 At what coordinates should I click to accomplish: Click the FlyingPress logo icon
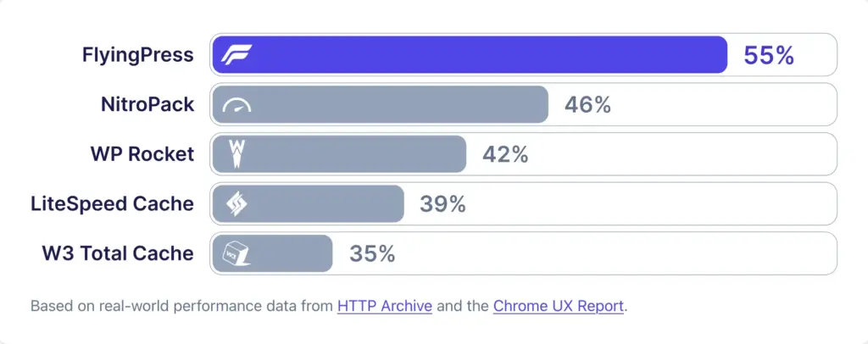236,55
